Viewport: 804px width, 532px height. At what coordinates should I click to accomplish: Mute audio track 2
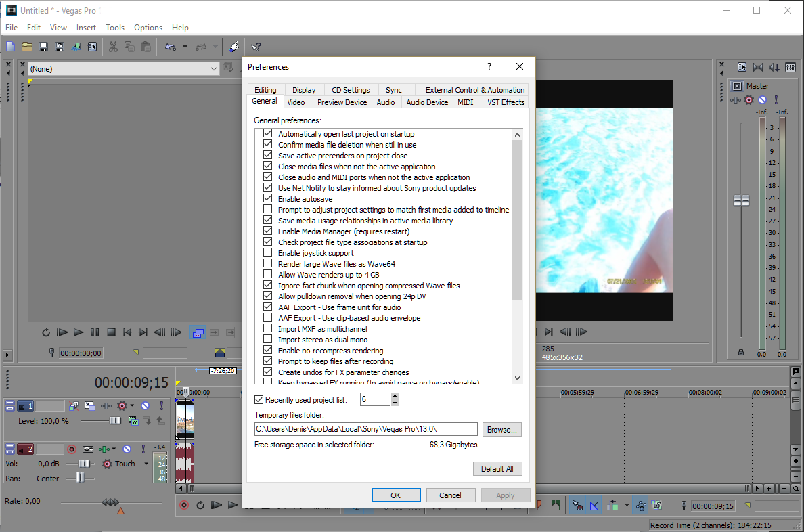pyautogui.click(x=127, y=449)
